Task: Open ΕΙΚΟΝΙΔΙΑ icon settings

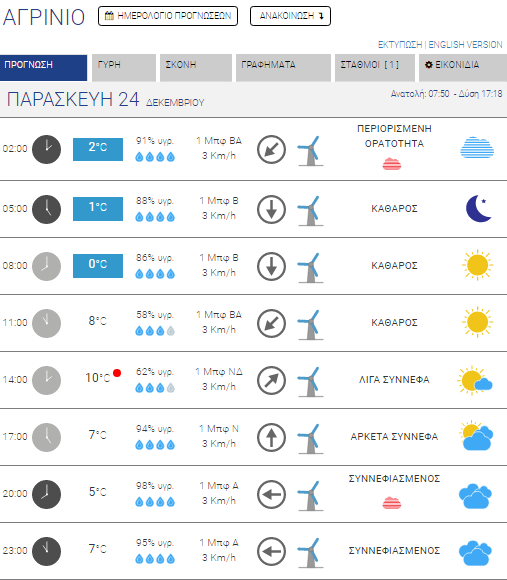Action: click(463, 68)
